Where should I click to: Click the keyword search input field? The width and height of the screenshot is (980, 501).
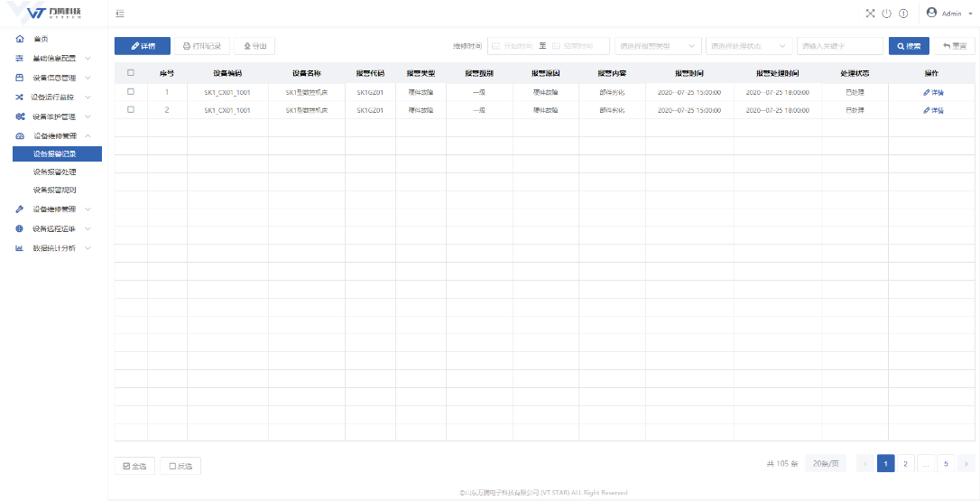tap(839, 46)
